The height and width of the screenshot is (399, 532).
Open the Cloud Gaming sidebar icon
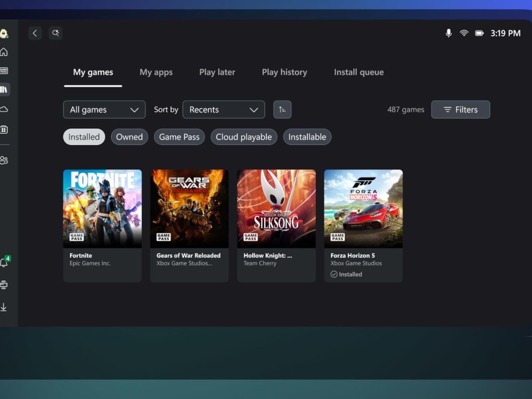coord(5,109)
